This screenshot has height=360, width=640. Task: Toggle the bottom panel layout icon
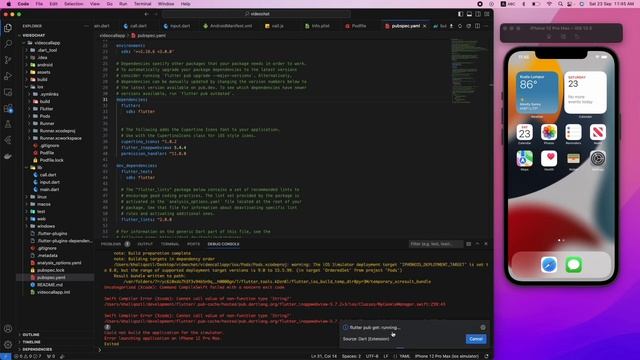coord(469,14)
